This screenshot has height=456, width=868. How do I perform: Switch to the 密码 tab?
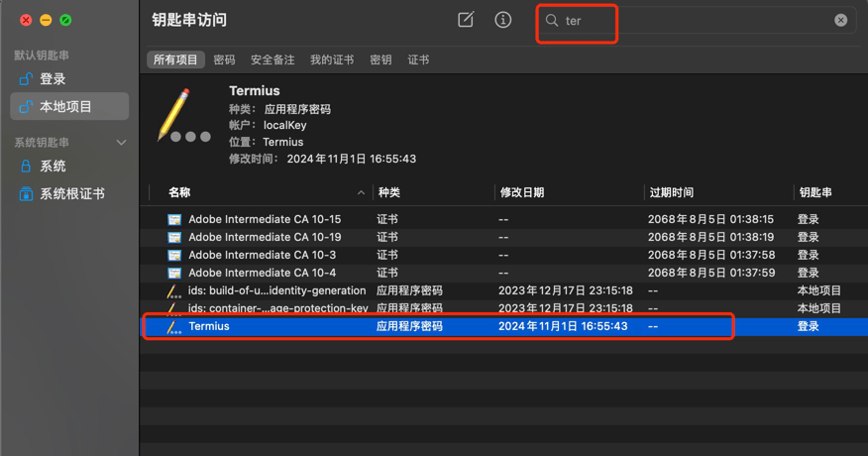[x=224, y=59]
